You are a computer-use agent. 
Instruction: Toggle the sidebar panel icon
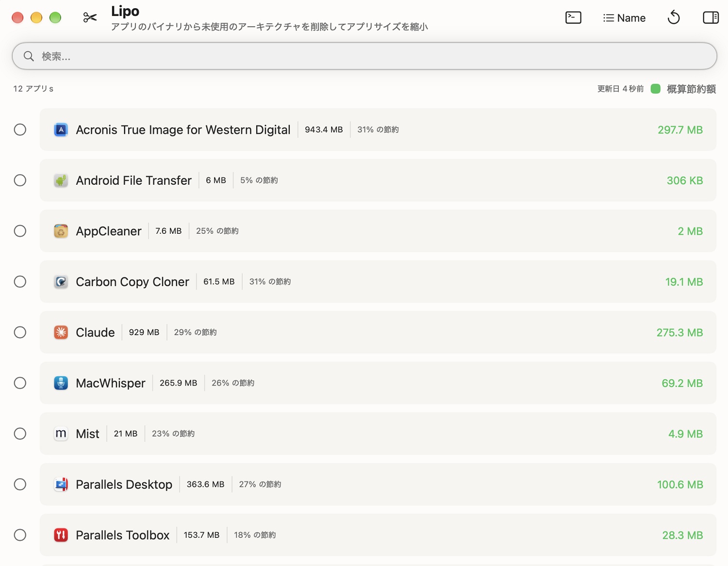[711, 18]
